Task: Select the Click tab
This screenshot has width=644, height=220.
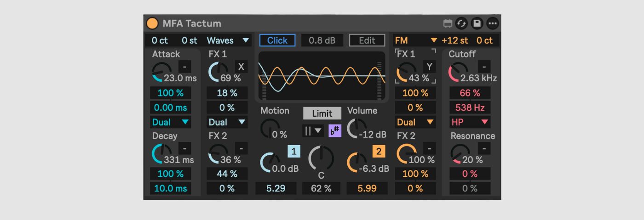Action: pyautogui.click(x=277, y=40)
